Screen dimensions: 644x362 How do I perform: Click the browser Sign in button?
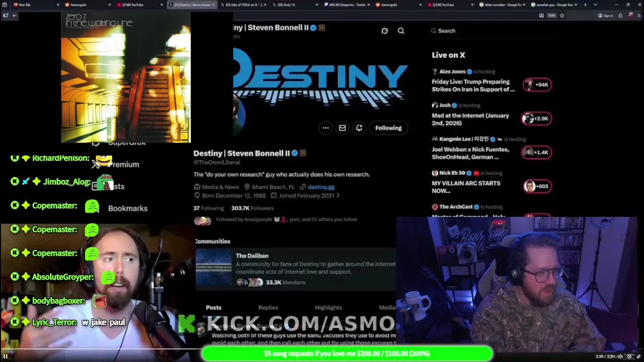tap(605, 16)
